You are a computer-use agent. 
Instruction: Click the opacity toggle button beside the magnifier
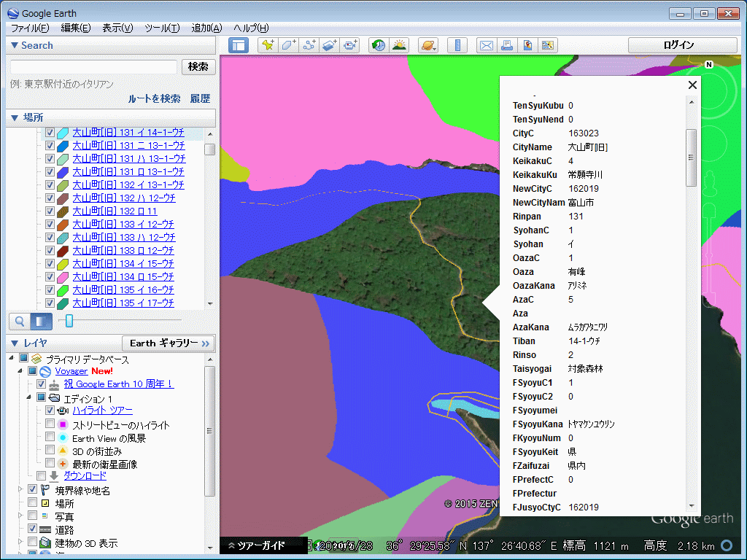pyautogui.click(x=41, y=322)
